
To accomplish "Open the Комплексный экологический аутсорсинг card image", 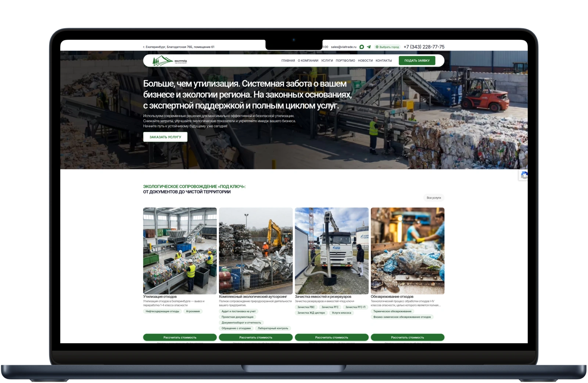I will [x=256, y=251].
